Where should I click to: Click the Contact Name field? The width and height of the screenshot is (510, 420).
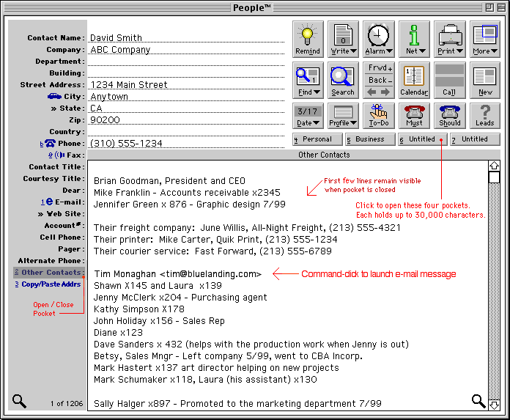pyautogui.click(x=186, y=38)
